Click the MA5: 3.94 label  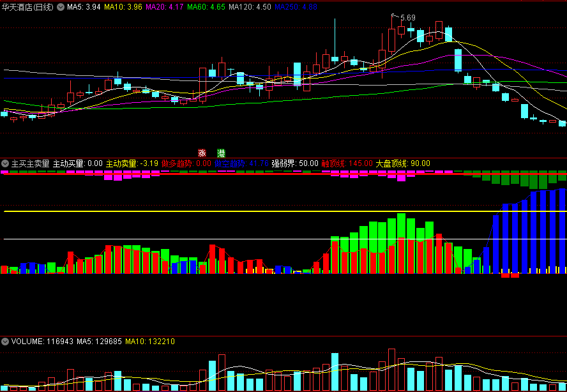(84, 7)
